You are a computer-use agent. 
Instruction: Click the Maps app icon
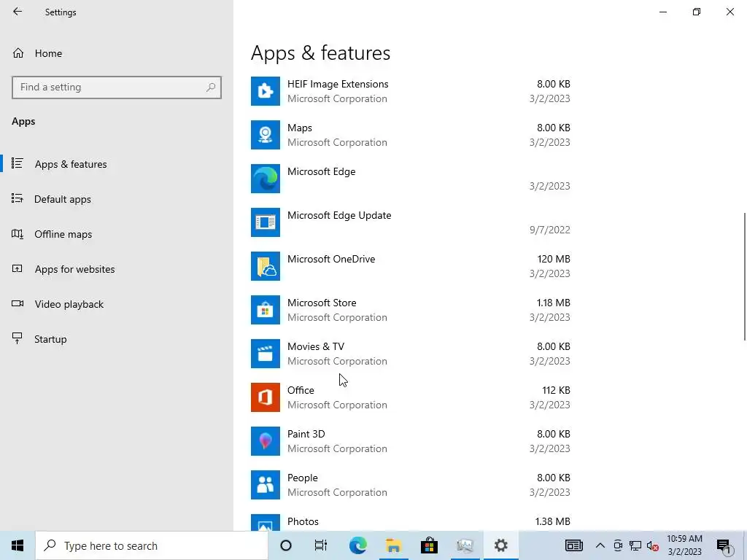coord(266,135)
